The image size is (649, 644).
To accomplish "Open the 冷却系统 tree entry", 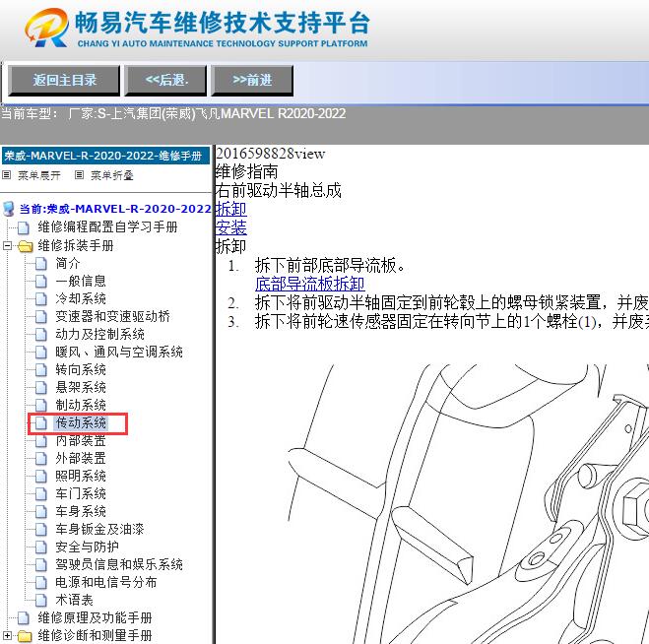I will [x=81, y=298].
